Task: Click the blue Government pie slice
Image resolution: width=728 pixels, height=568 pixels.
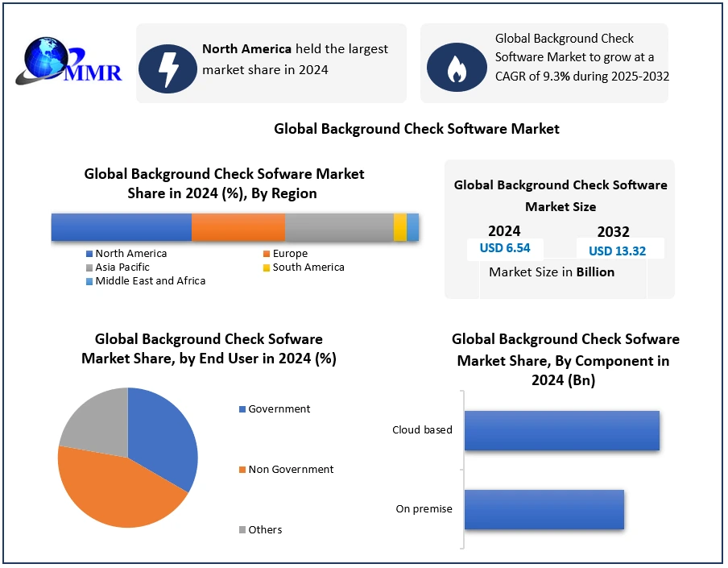Action: pos(165,435)
